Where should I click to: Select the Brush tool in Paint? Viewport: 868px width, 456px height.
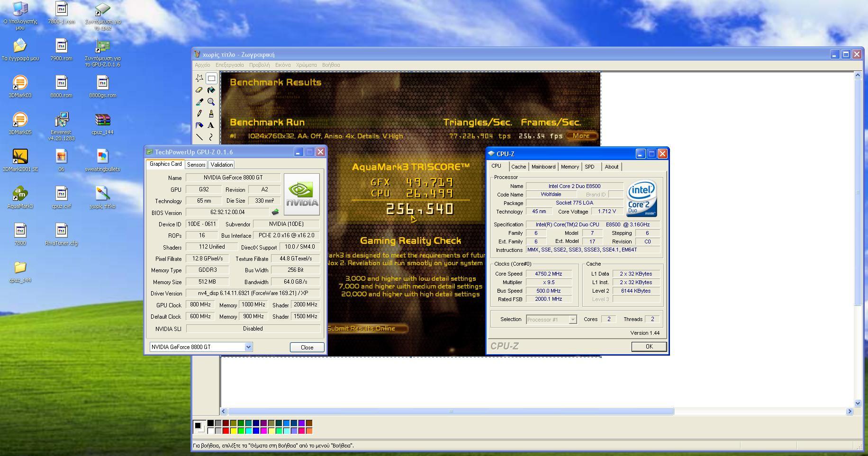tap(211, 114)
